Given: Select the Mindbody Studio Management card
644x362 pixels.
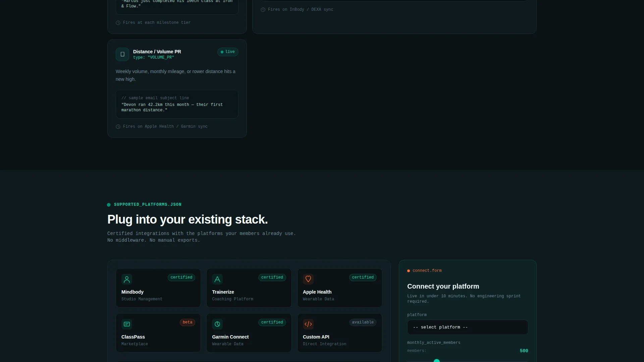Looking at the screenshot, I should 158,288.
